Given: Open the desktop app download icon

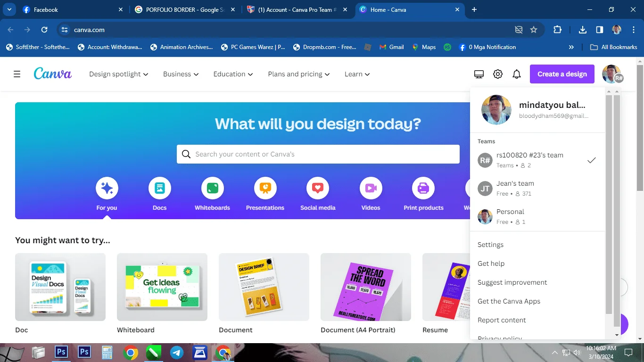Looking at the screenshot, I should 479,74.
